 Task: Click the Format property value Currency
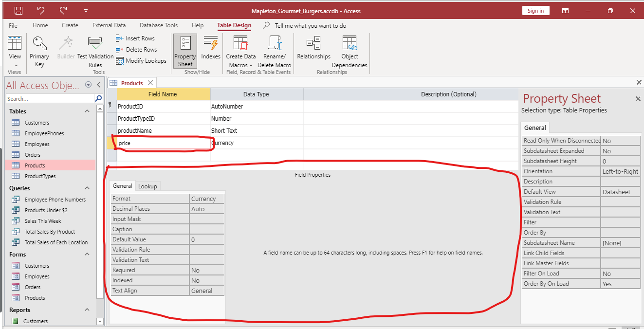(x=206, y=199)
